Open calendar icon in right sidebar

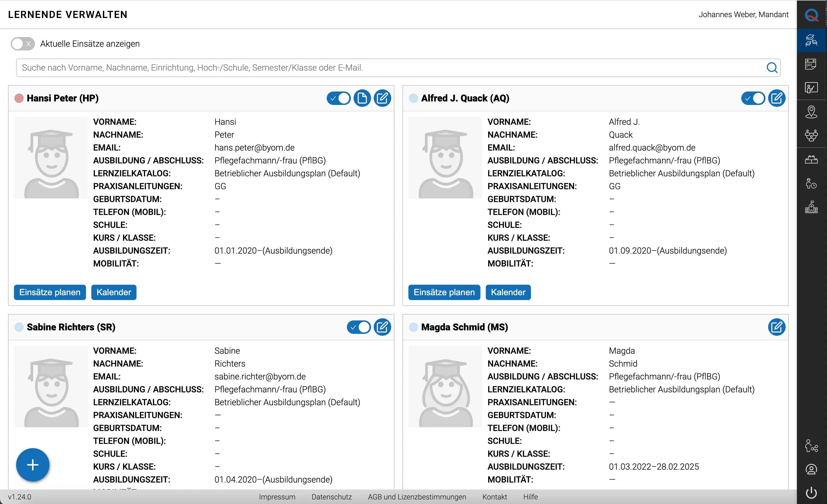pyautogui.click(x=811, y=64)
